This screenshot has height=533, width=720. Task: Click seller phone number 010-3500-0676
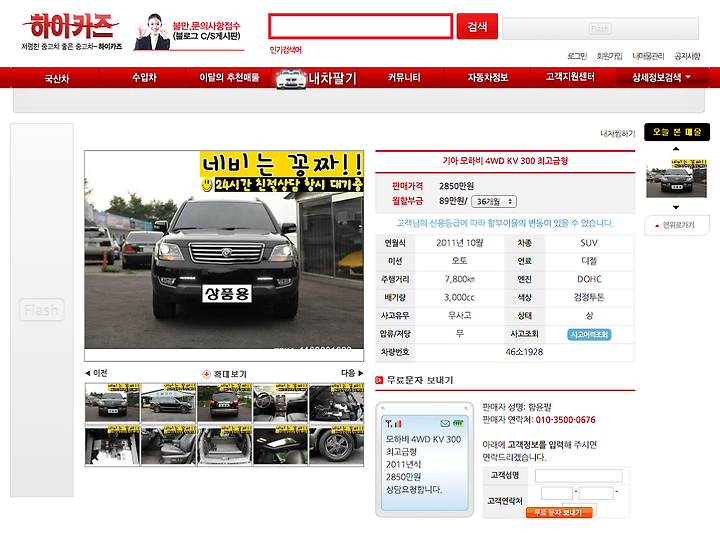[x=565, y=420]
